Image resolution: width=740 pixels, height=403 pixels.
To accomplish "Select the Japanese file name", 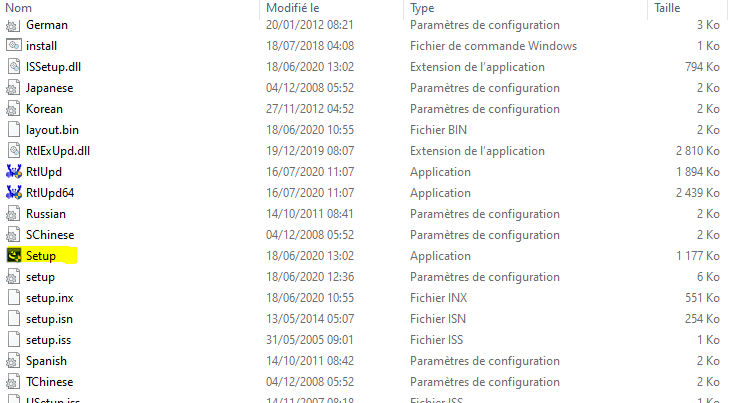I will pos(49,88).
